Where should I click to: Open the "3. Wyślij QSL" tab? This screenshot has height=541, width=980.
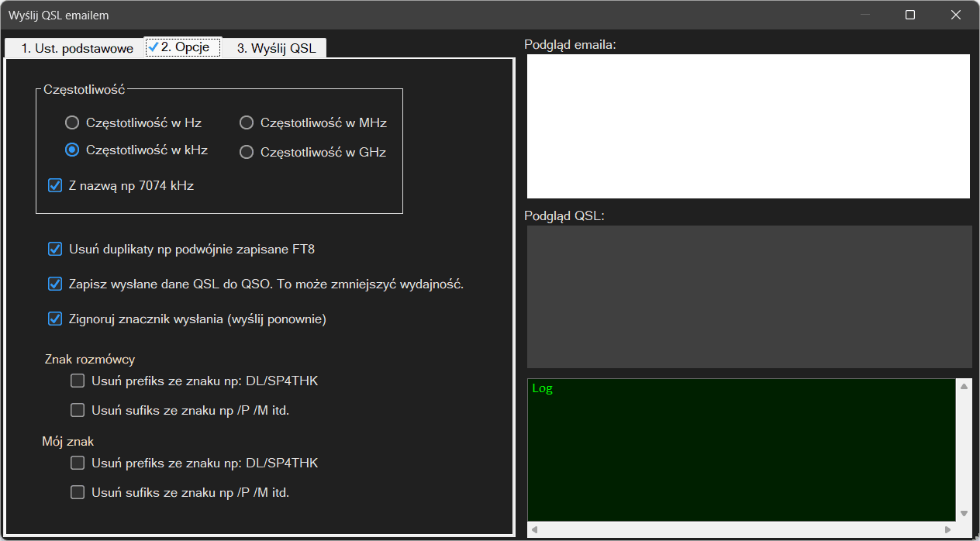tap(276, 48)
